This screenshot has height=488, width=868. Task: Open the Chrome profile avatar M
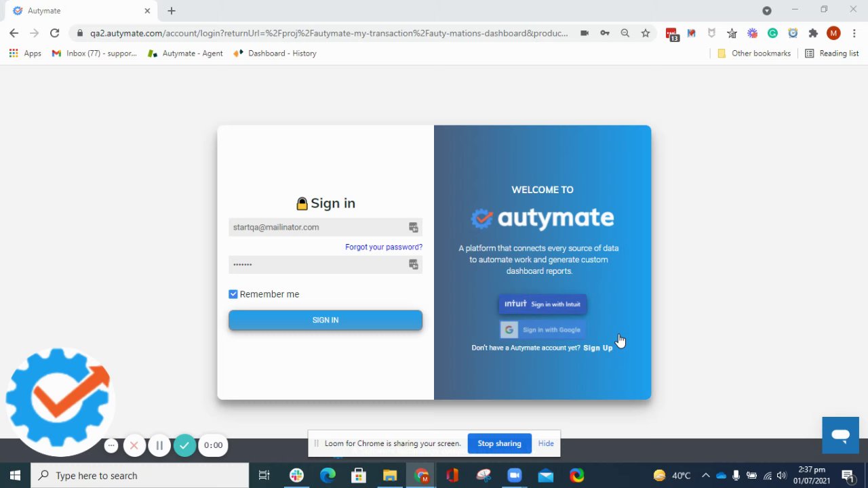point(833,33)
